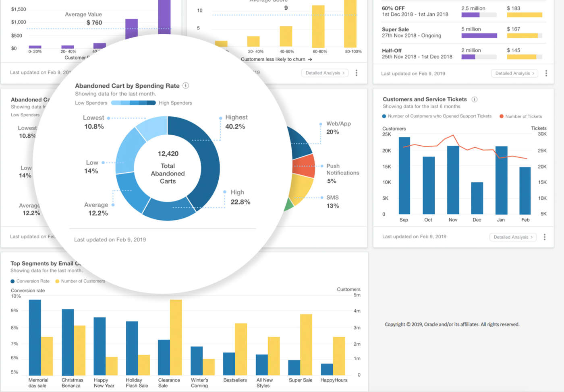Click the red Push Notifications pie slice
This screenshot has height=392, width=564.
[x=305, y=165]
